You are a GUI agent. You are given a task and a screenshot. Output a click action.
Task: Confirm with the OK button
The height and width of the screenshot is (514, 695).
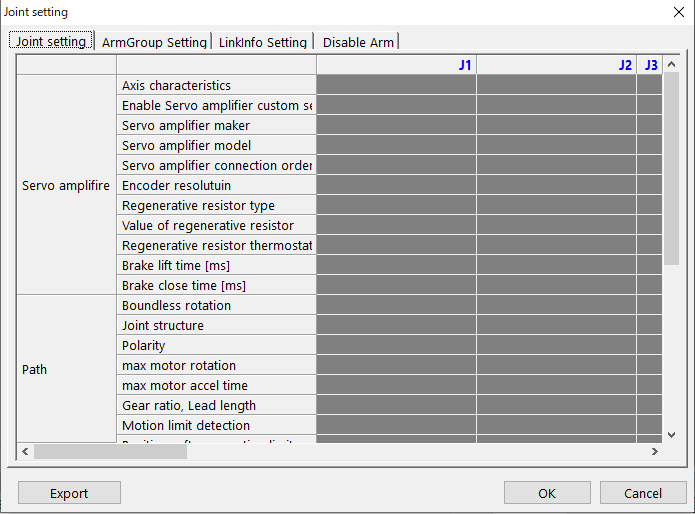[x=546, y=493]
